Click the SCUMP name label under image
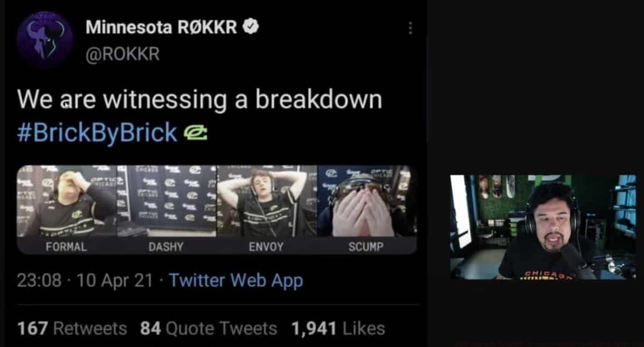Viewport: 644px width, 347px height. click(366, 247)
